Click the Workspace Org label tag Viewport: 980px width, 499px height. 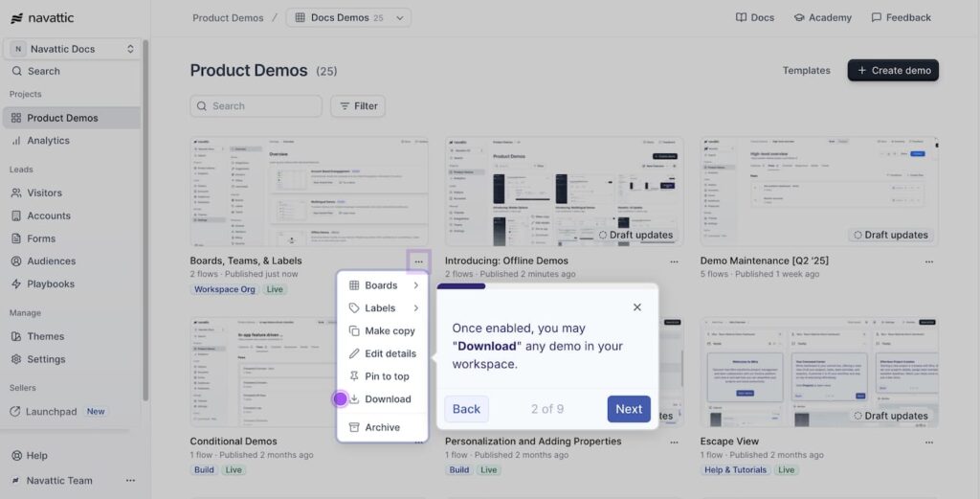click(224, 289)
